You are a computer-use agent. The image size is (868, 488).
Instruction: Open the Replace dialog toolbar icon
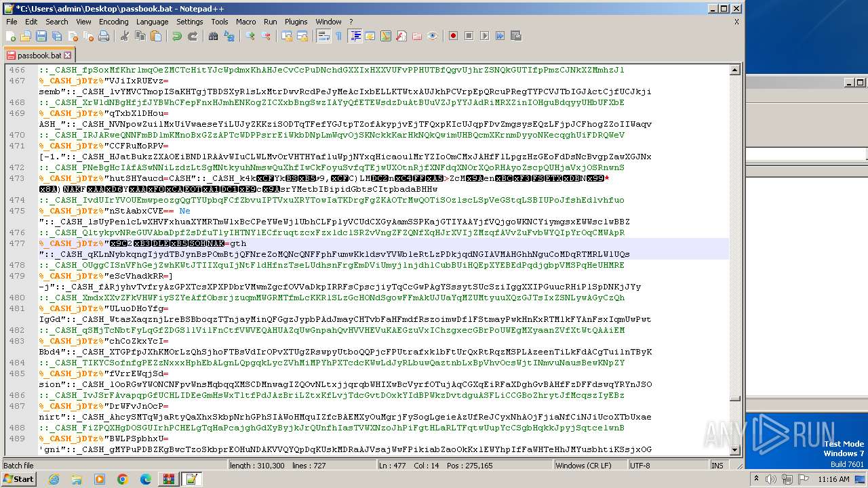coord(229,36)
